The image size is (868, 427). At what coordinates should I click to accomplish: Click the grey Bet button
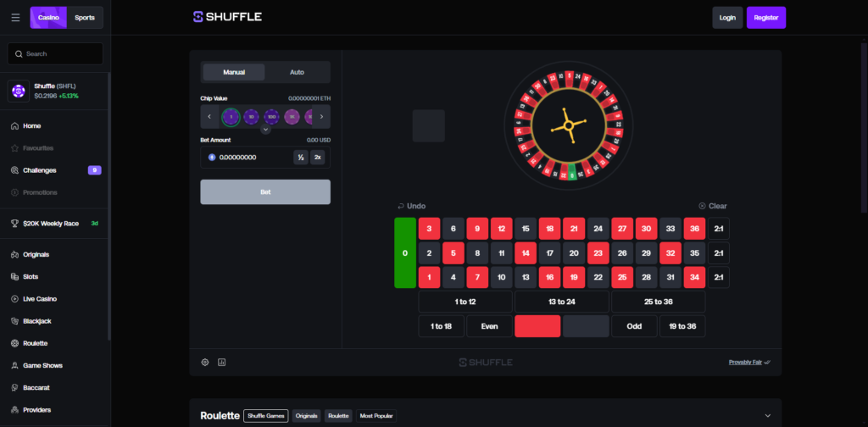[265, 192]
